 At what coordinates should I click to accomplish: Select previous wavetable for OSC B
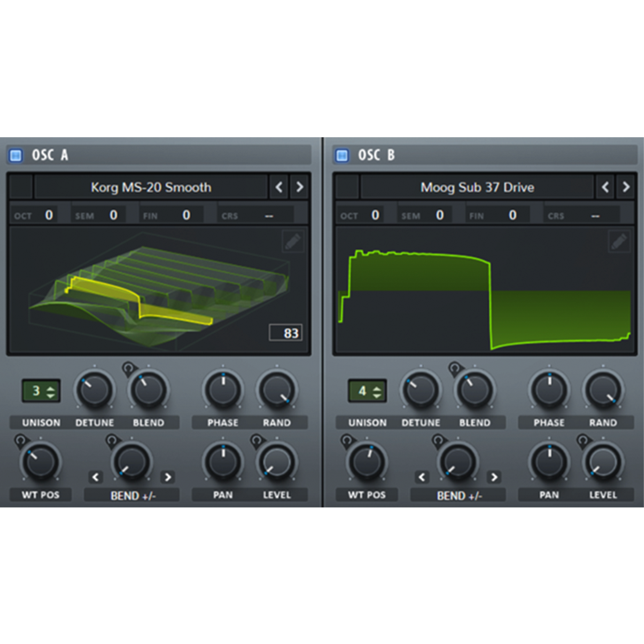tap(605, 187)
